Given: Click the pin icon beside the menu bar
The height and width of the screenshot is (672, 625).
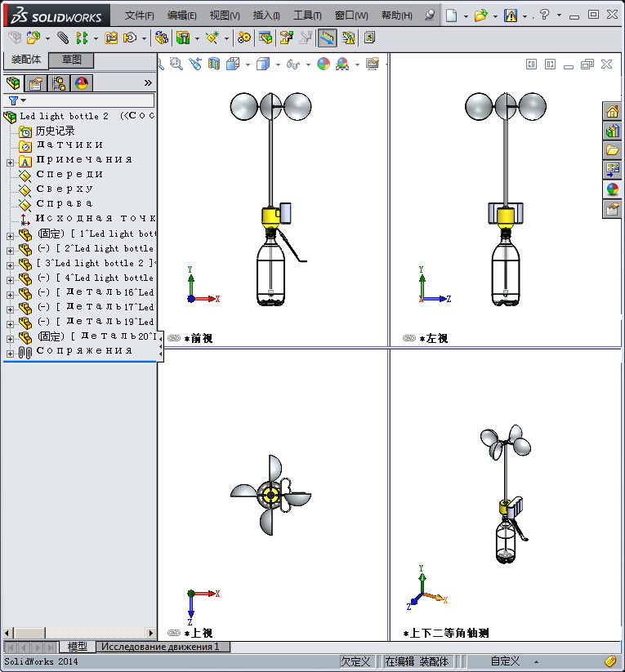Looking at the screenshot, I should (430, 15).
